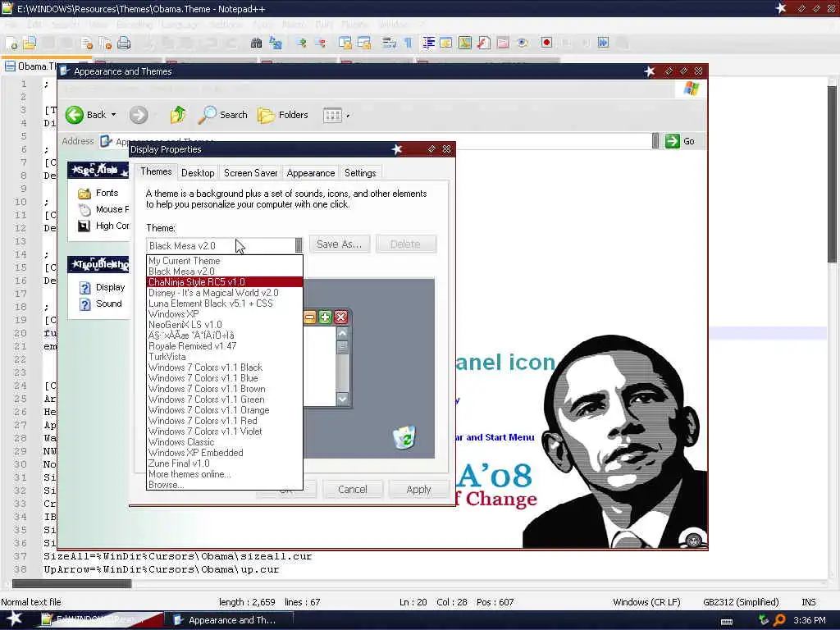Viewport: 840px width, 630px height.
Task: Click the green Back arrow in Appearance and Themes
Action: (75, 115)
